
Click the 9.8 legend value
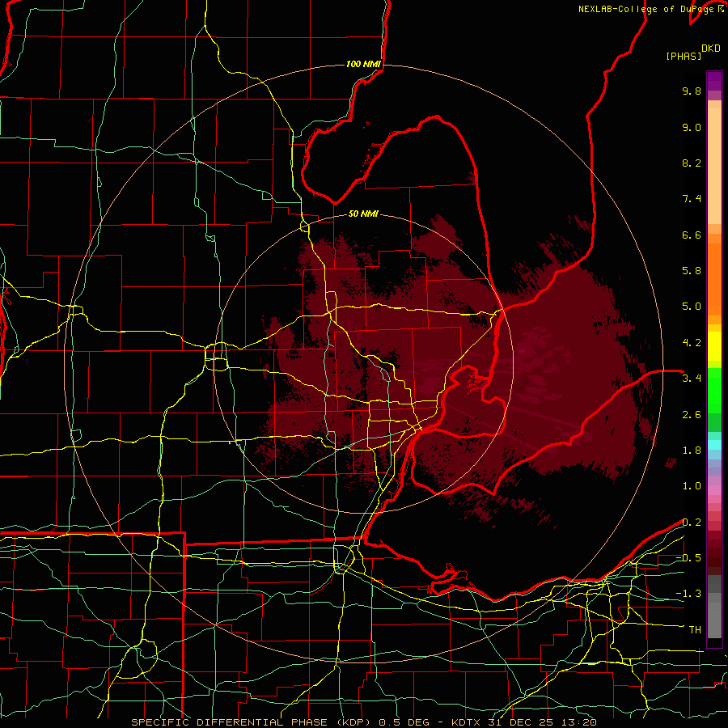click(x=692, y=91)
